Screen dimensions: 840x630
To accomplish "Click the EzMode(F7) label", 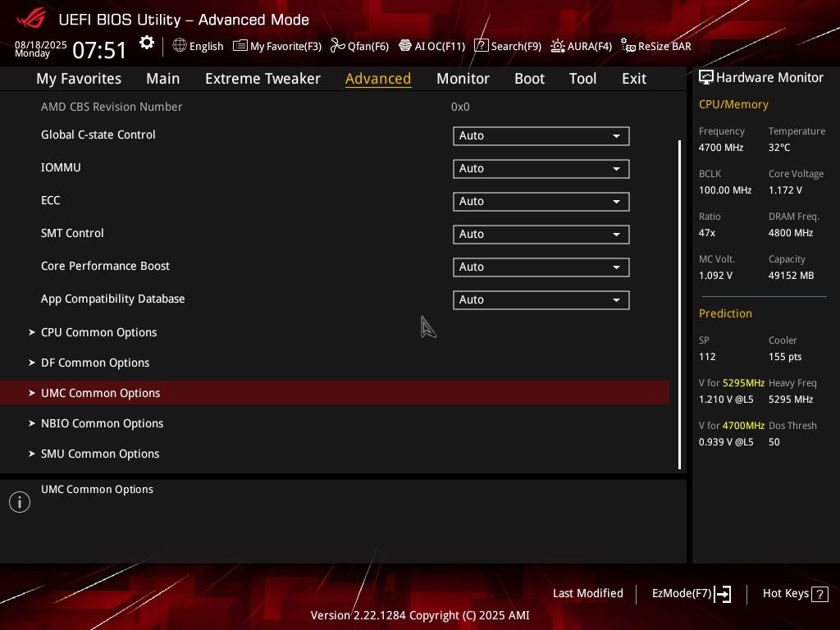I will [682, 594].
